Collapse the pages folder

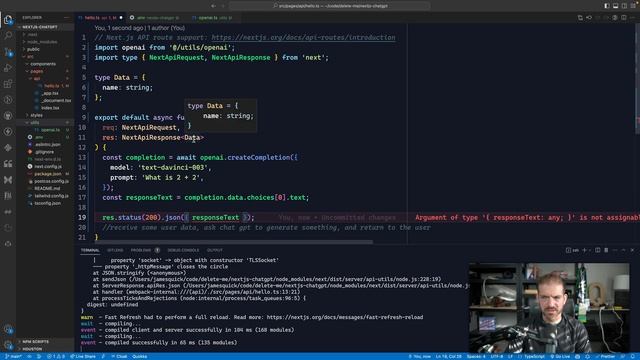[45, 71]
